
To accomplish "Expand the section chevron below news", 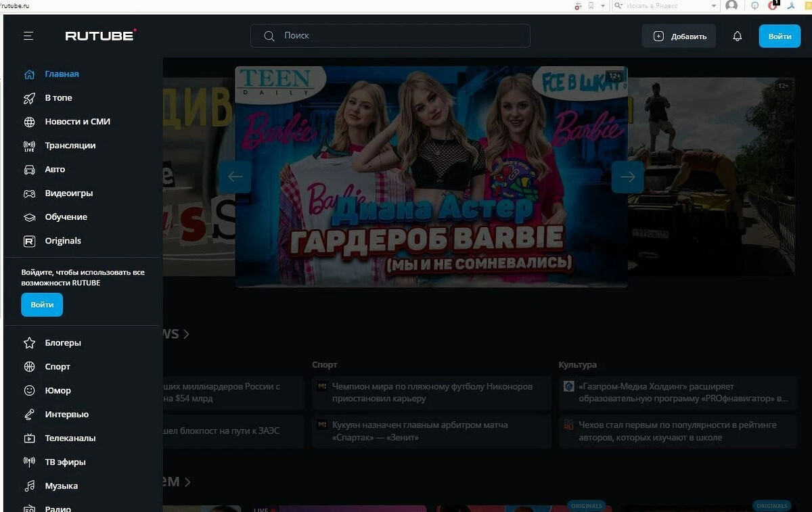I will pyautogui.click(x=187, y=482).
